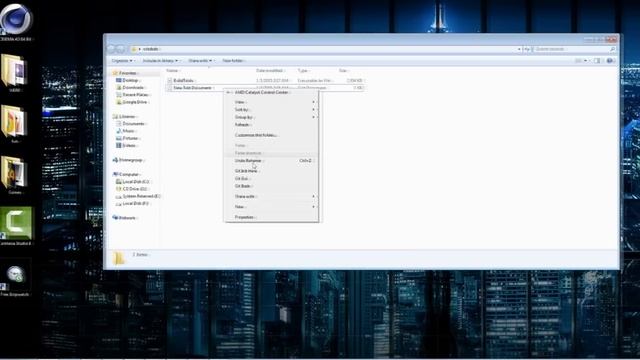
Task: Click the search magnifier icon
Action: (x=613, y=49)
